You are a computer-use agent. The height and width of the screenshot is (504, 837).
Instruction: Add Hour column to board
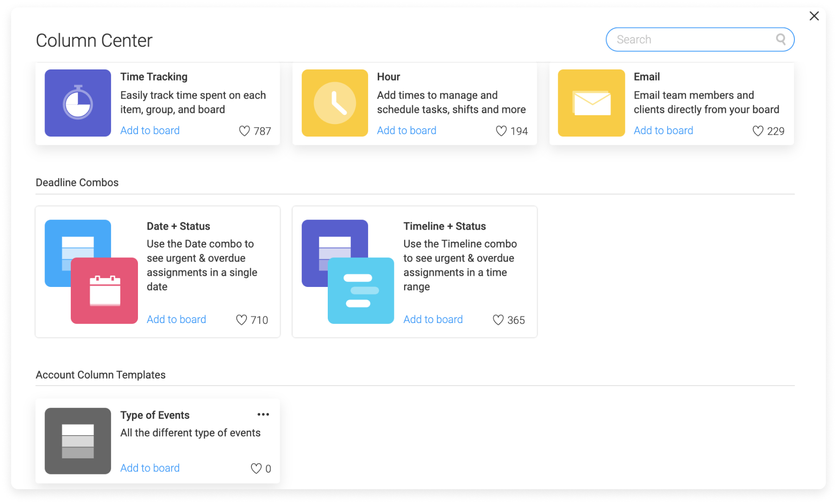tap(406, 131)
